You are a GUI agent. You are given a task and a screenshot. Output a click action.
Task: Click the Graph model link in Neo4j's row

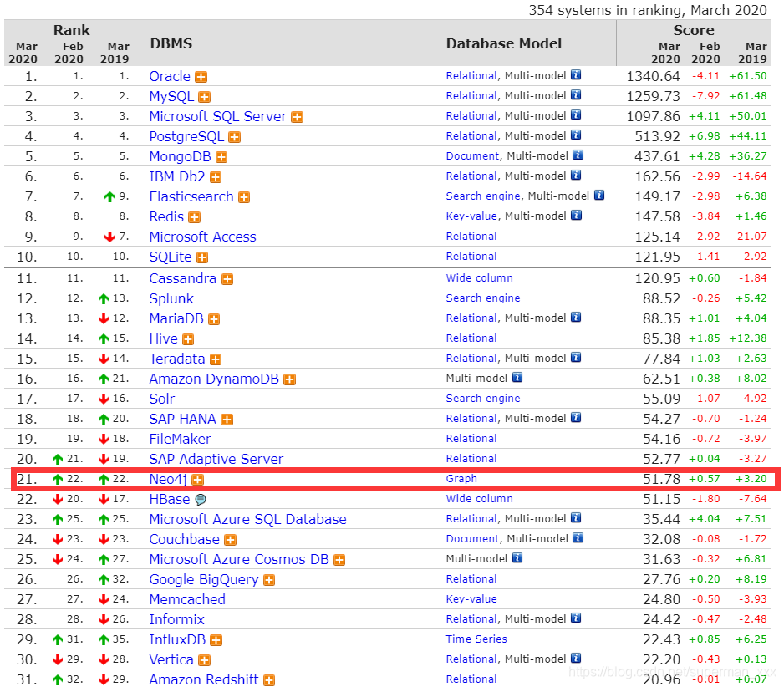tap(461, 479)
